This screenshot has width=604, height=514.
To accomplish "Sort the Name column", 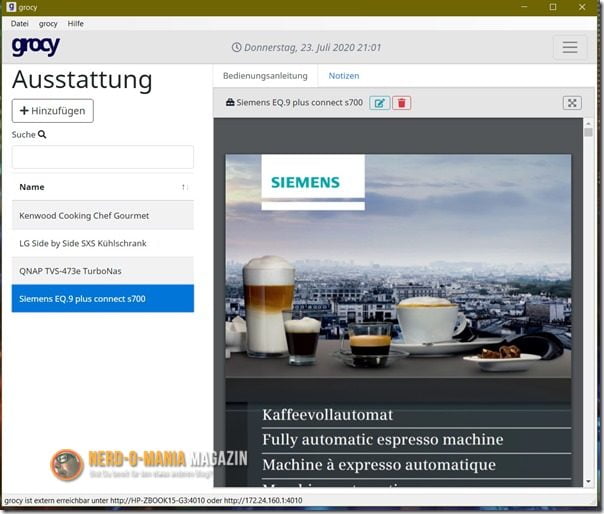I will (184, 187).
